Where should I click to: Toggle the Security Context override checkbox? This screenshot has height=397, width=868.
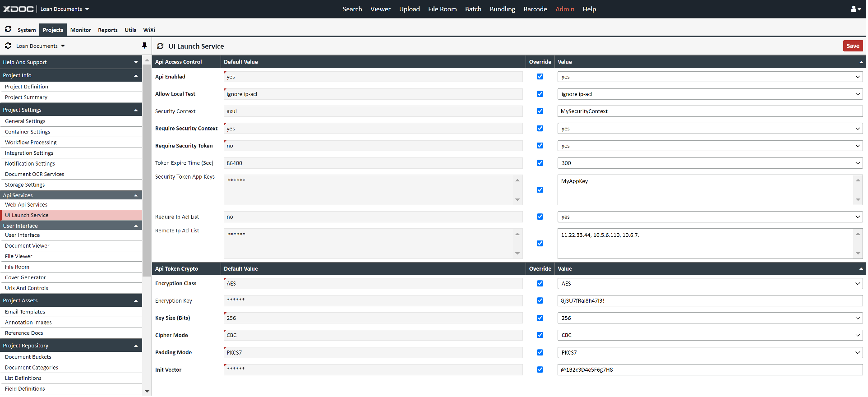[540, 111]
